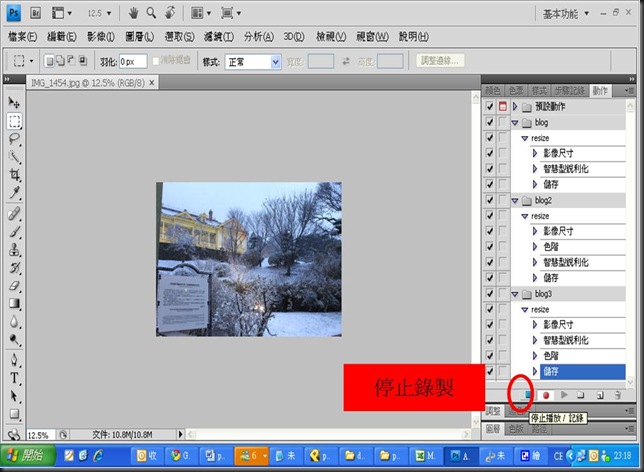Click the red record button in Actions panel
The image size is (644, 472).
pyautogui.click(x=546, y=395)
